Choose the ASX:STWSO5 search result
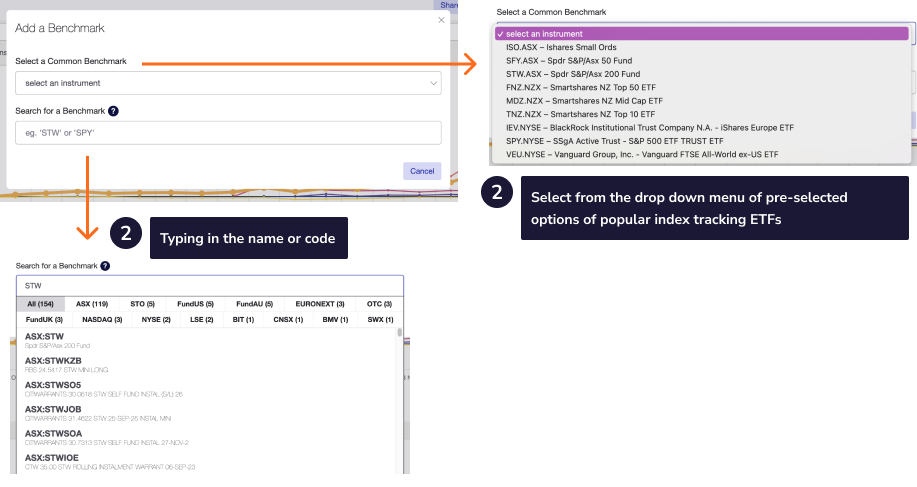The height and width of the screenshot is (487, 917). tap(207, 389)
